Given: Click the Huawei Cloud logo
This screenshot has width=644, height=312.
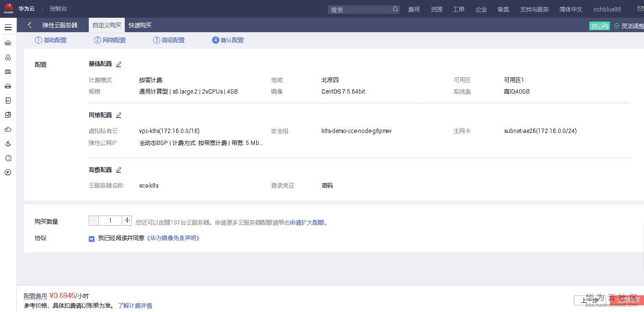Looking at the screenshot, I should [9, 9].
